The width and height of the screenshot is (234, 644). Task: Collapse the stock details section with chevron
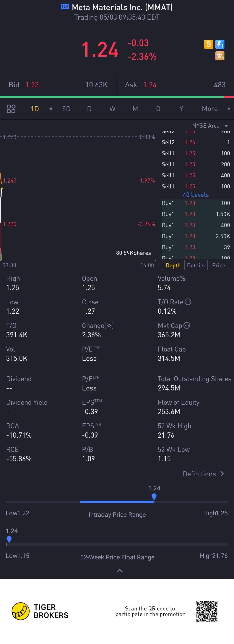coord(120,570)
